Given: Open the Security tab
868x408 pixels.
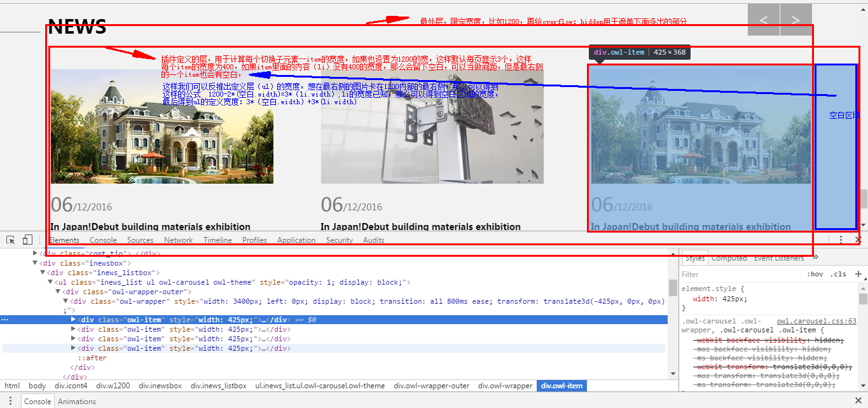Looking at the screenshot, I should 340,240.
